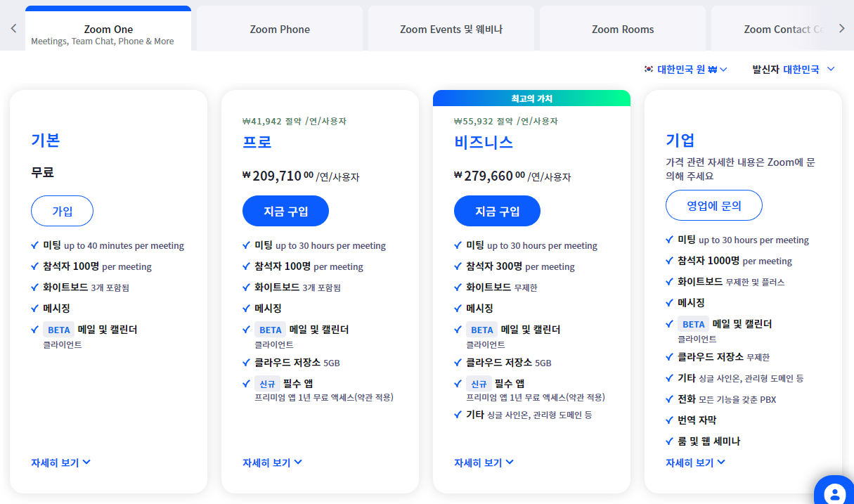This screenshot has height=504, width=854.
Task: Click 클라우드 저장소 무제한 in the 기업 plan
Action: point(724,357)
